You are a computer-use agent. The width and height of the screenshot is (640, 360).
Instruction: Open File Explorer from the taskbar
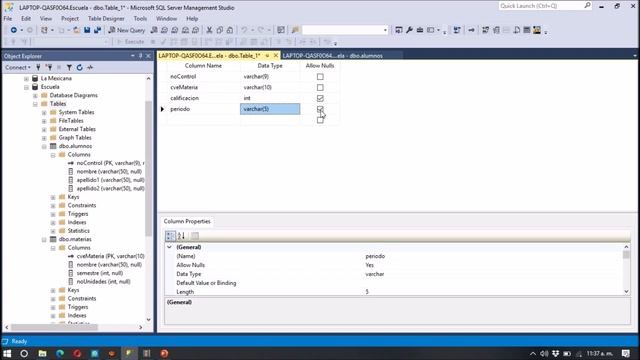pyautogui.click(x=42, y=353)
